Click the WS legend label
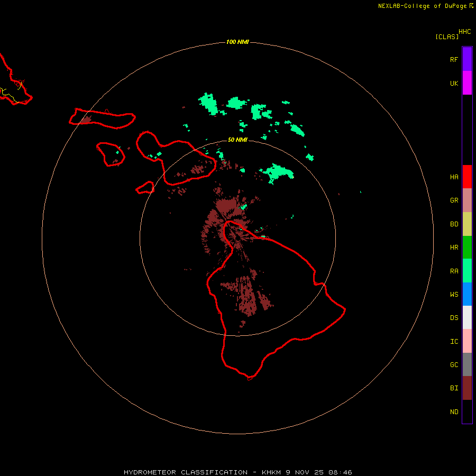The width and height of the screenshot is (476, 476). tap(454, 295)
